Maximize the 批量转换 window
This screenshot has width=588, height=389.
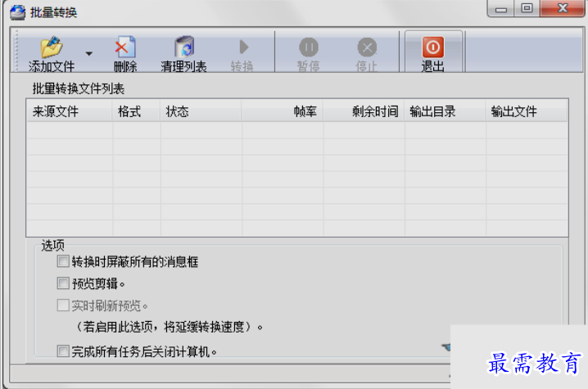point(527,8)
